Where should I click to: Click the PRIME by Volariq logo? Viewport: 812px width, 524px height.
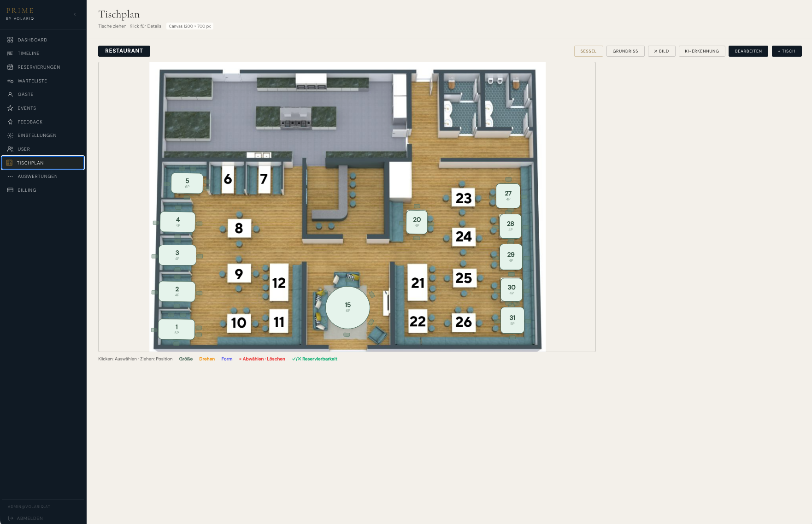pyautogui.click(x=20, y=14)
